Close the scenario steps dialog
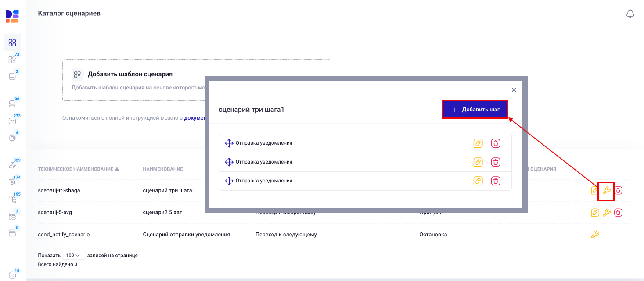The image size is (644, 281). tap(514, 90)
